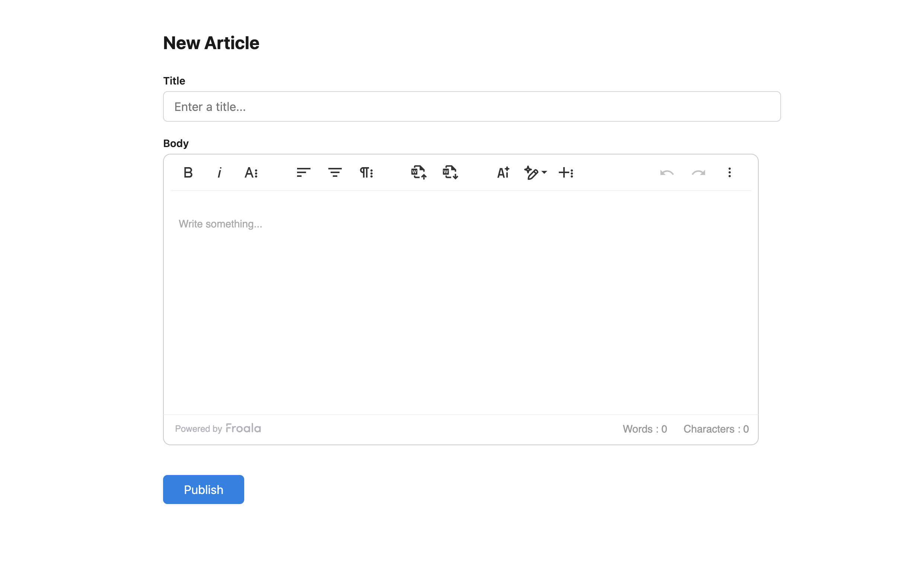Apply Align Center to the paragraph
Screen dimensions: 924x577
pyautogui.click(x=335, y=172)
